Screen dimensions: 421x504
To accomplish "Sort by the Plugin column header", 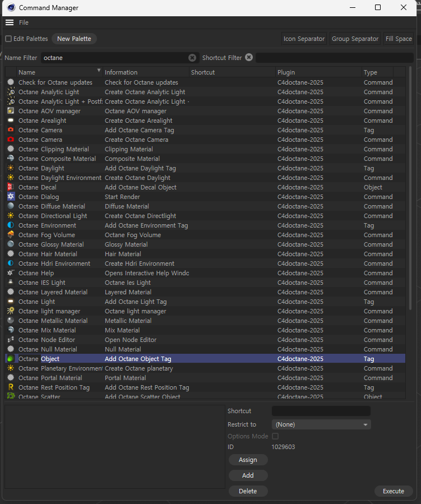I will tap(318, 72).
